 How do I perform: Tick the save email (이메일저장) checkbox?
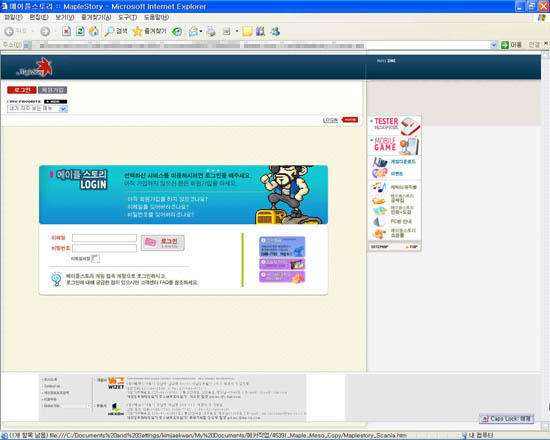(x=95, y=259)
